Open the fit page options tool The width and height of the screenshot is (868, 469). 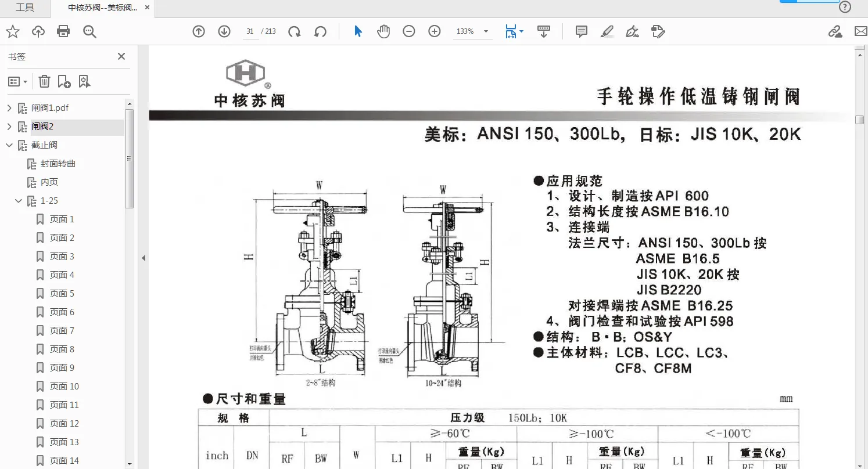tap(514, 31)
